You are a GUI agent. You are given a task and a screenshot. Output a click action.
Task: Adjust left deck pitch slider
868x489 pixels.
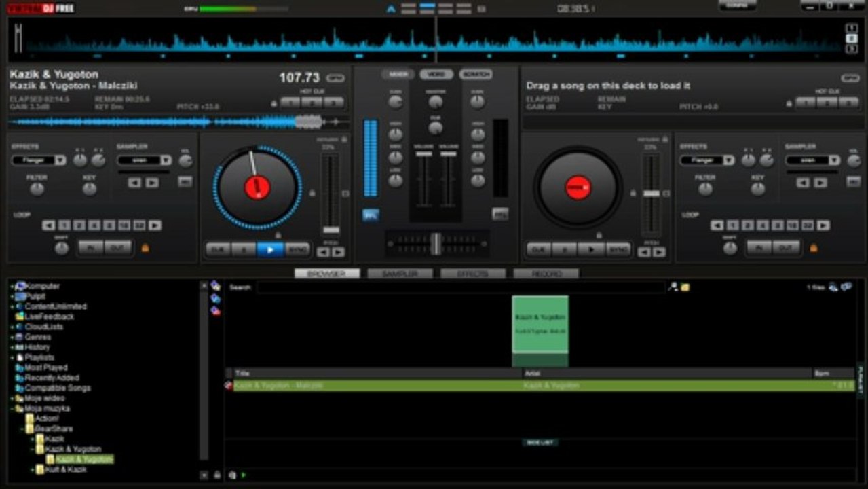(x=331, y=230)
